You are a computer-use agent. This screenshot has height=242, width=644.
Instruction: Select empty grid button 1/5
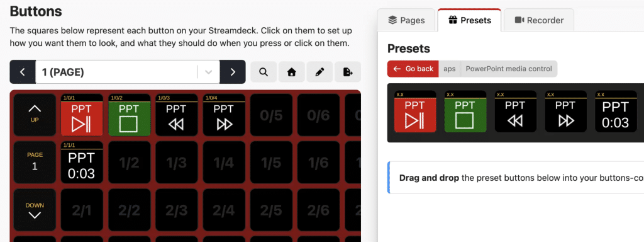[271, 162]
